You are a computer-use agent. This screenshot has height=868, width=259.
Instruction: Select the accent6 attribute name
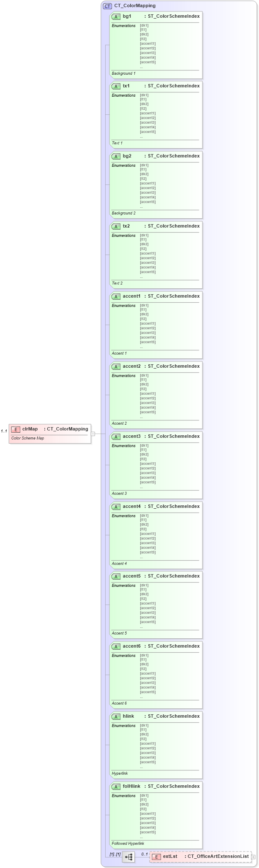(132, 646)
